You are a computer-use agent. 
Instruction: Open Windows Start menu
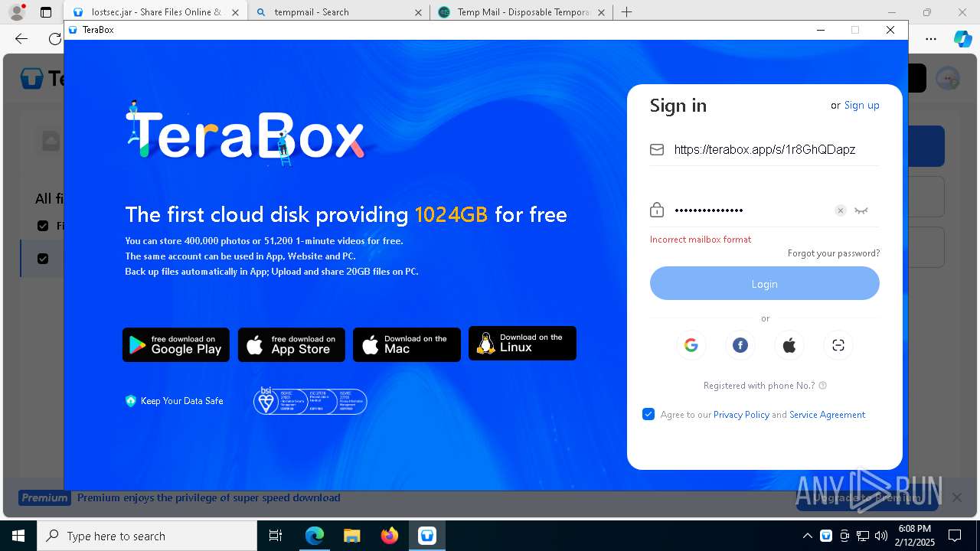(18, 536)
